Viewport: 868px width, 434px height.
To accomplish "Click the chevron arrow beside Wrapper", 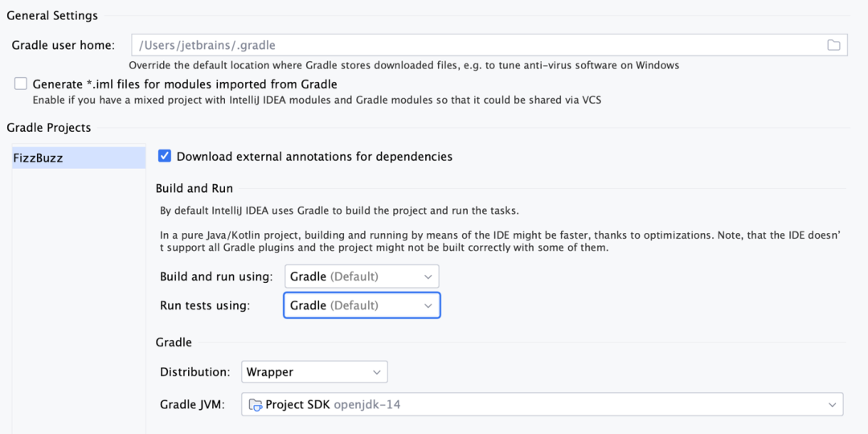I will pos(377,372).
